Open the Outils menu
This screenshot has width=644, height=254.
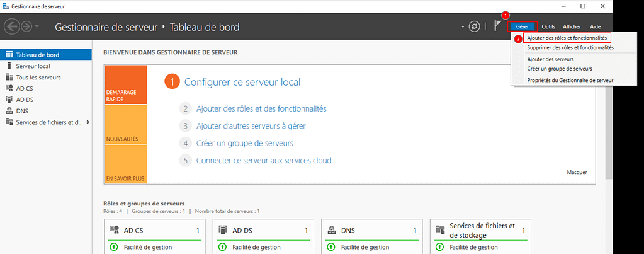(x=548, y=26)
